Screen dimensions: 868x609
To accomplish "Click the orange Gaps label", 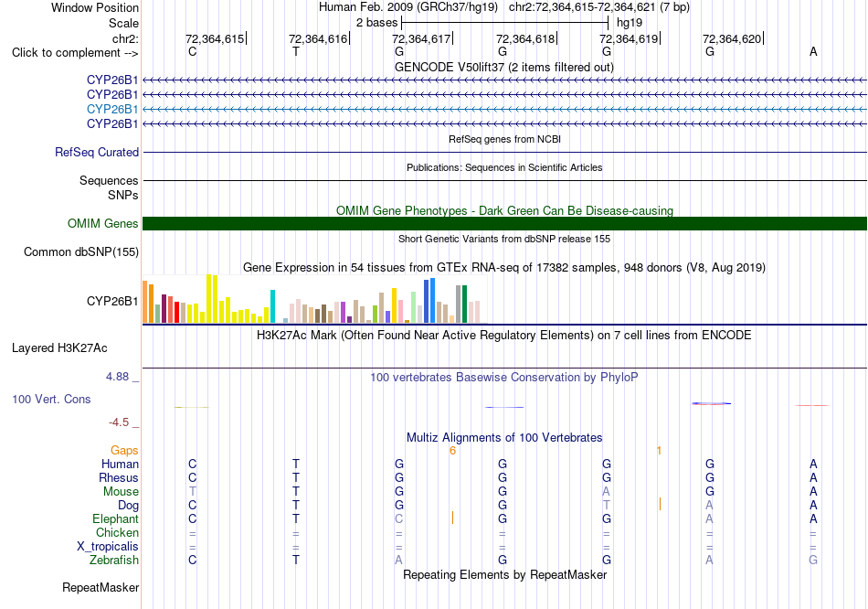I will tap(124, 451).
